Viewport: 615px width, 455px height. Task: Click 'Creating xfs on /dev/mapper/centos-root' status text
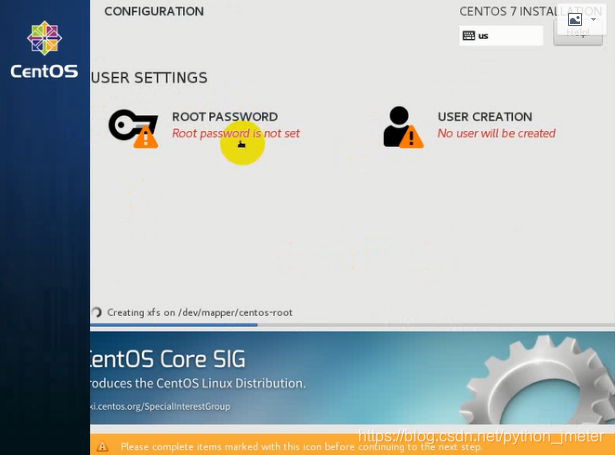pos(200,313)
